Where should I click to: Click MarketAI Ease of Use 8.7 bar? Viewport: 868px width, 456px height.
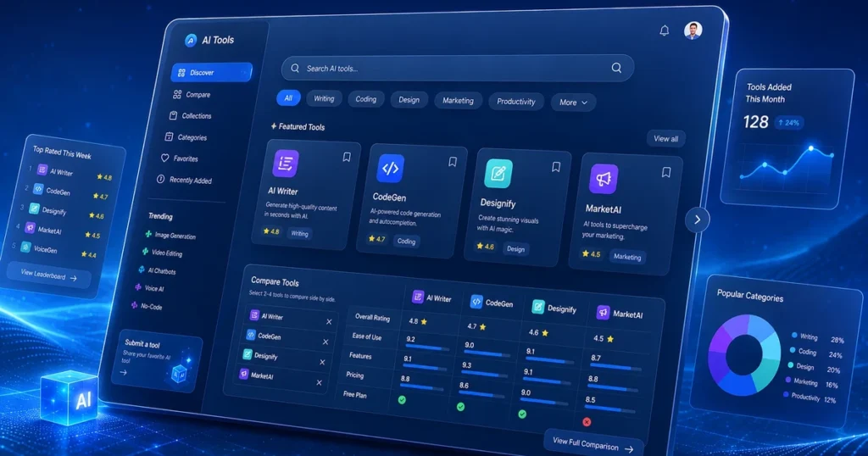click(x=617, y=368)
